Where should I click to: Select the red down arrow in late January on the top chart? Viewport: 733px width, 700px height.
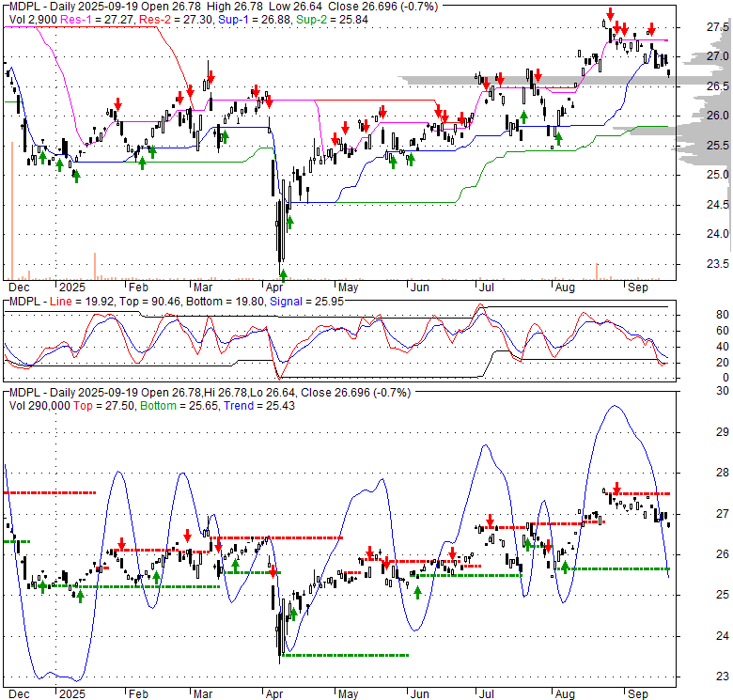(x=118, y=103)
